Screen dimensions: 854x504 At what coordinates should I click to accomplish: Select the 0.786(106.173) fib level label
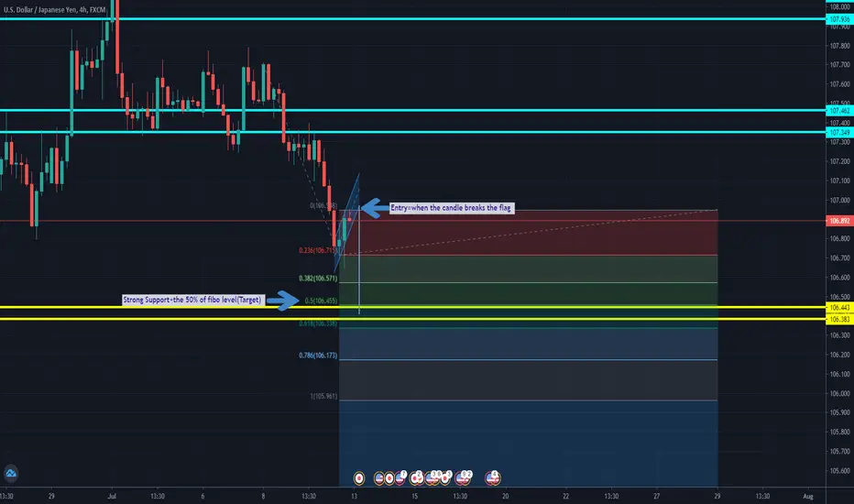(x=318, y=356)
